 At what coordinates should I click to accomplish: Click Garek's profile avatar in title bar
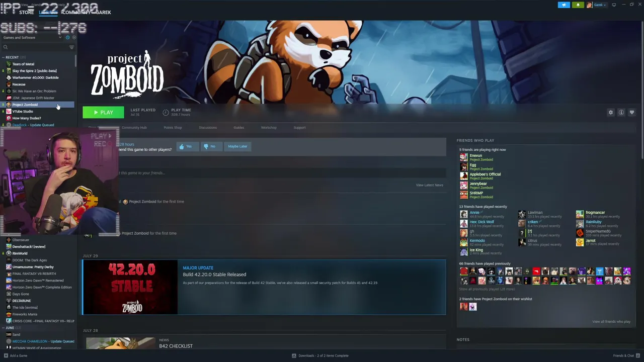[589, 5]
